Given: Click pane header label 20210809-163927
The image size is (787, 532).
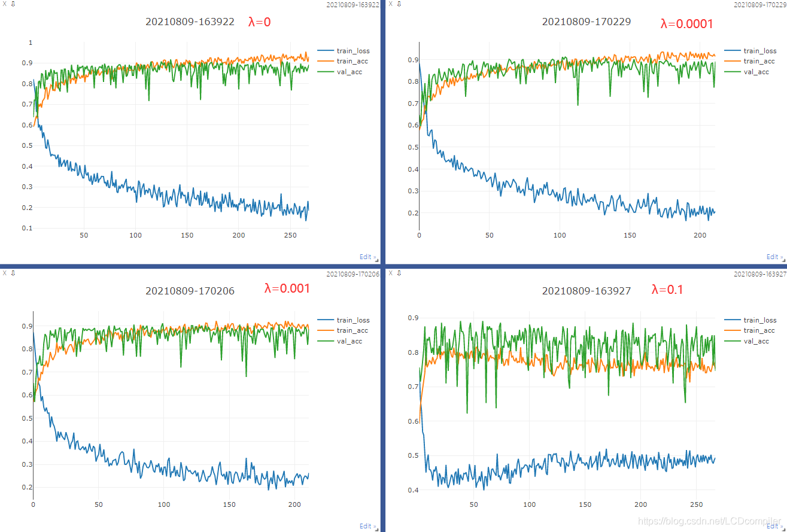Looking at the screenshot, I should pos(760,273).
